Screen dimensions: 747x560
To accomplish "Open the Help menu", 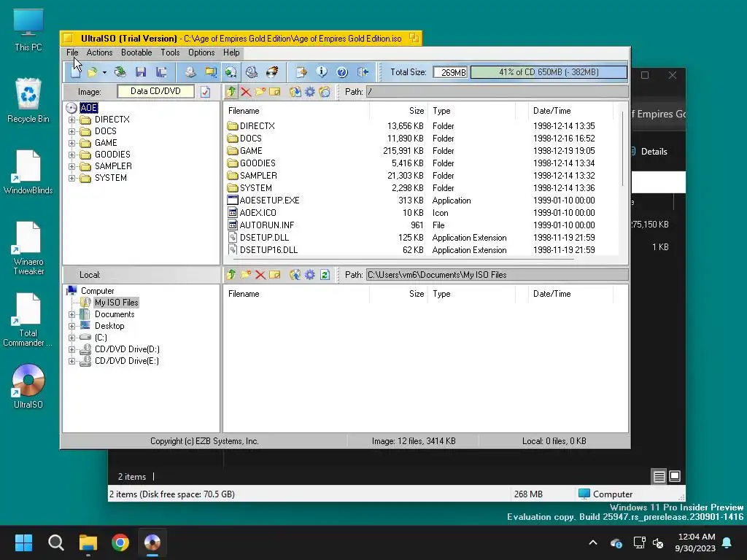I will pyautogui.click(x=231, y=52).
